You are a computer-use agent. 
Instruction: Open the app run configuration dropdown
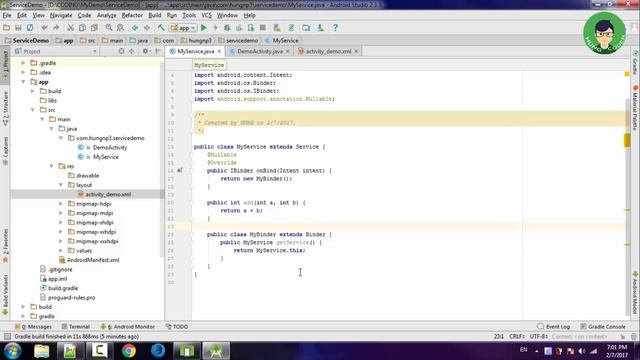(183, 28)
